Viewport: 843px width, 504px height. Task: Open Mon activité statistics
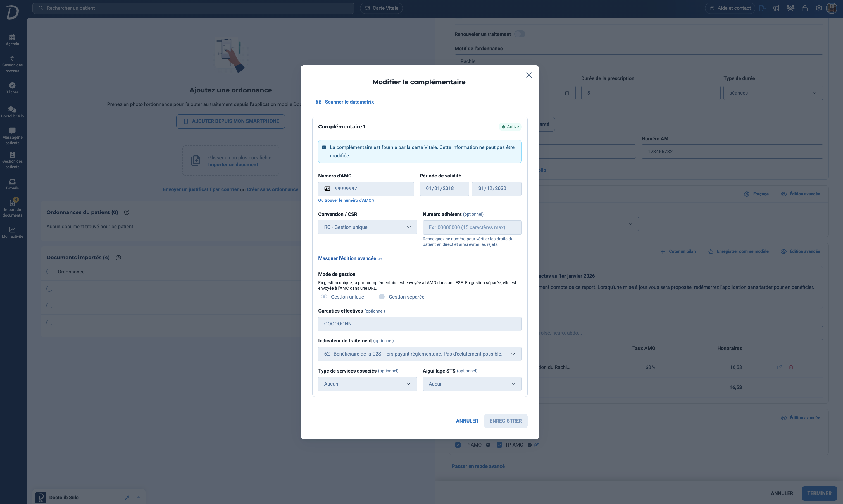point(12,232)
